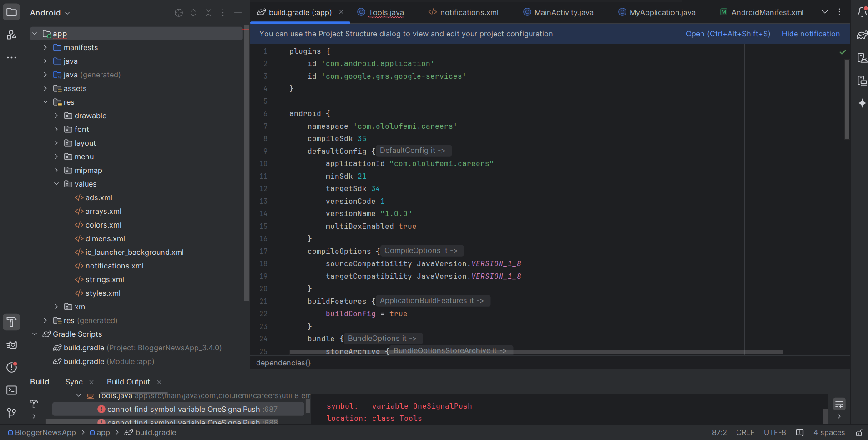Click folded DefaultConfig it -> hint

[x=413, y=151]
